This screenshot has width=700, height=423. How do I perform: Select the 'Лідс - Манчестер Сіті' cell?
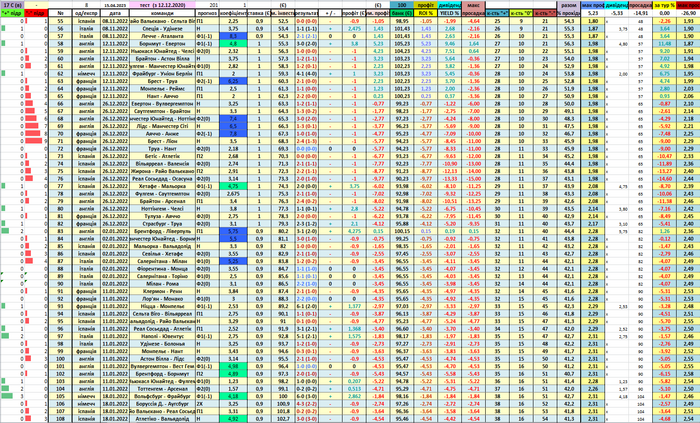(162, 126)
